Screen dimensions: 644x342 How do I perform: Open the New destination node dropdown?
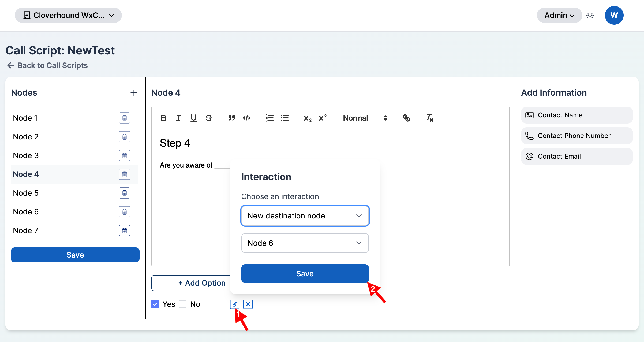pyautogui.click(x=305, y=216)
